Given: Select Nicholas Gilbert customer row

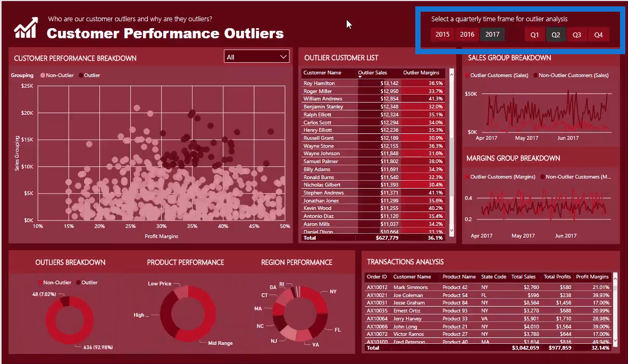Looking at the screenshot, I should click(x=373, y=185).
